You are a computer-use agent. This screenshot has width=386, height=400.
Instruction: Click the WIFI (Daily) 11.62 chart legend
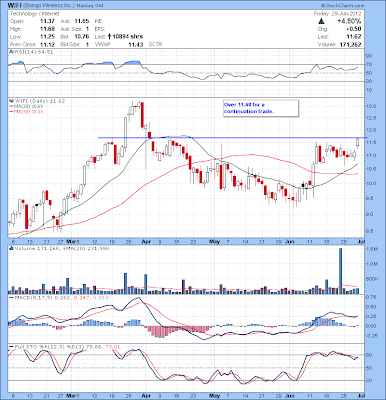click(37, 101)
